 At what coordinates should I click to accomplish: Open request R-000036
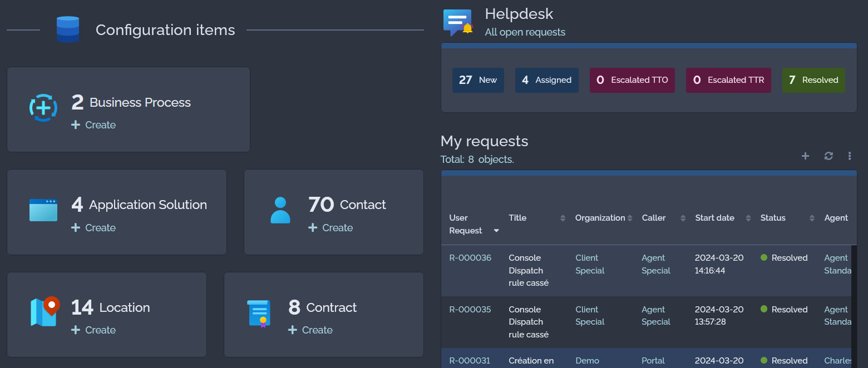[x=470, y=258]
